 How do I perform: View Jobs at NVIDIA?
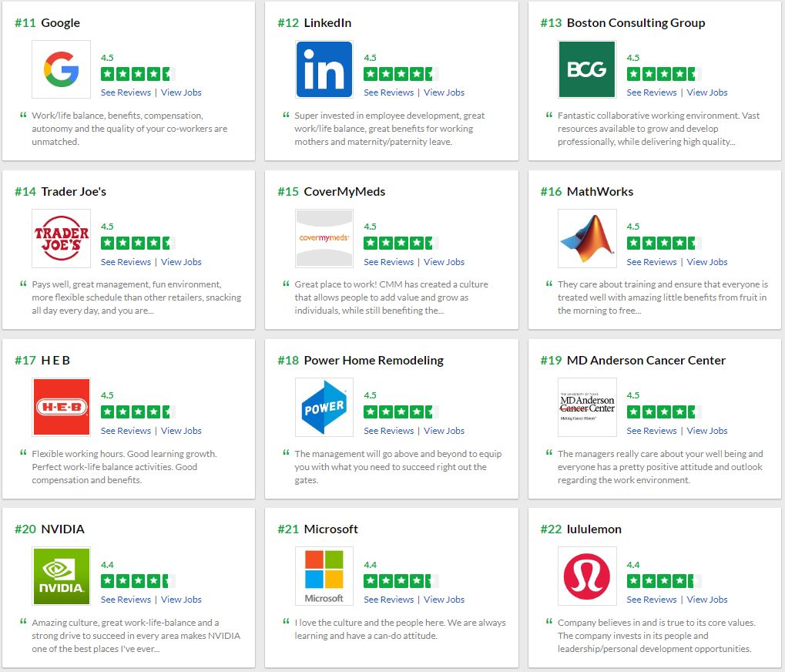point(181,599)
